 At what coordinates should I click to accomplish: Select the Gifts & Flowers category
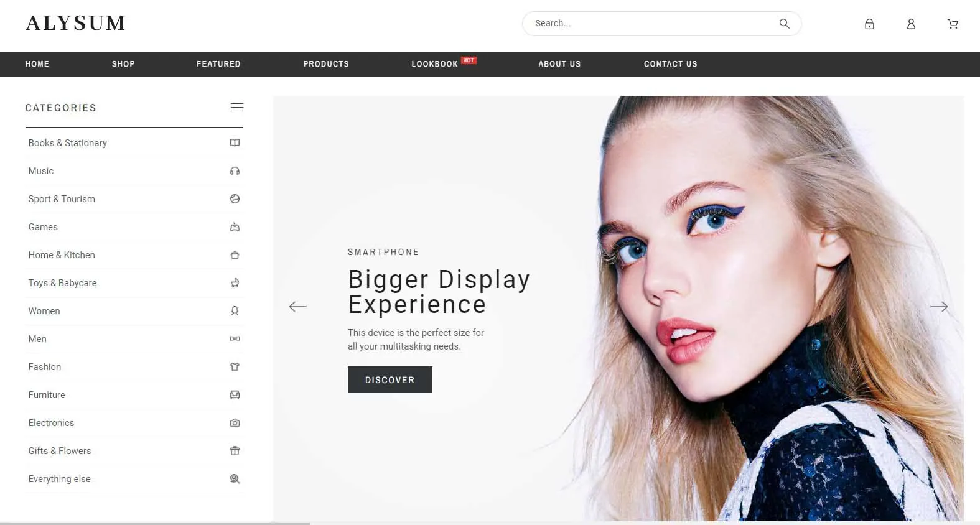pyautogui.click(x=60, y=451)
